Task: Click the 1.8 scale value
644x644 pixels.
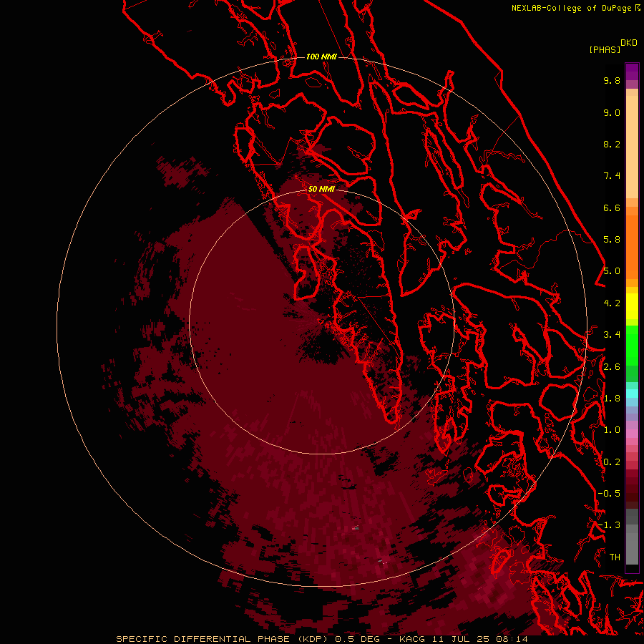Action: point(612,399)
